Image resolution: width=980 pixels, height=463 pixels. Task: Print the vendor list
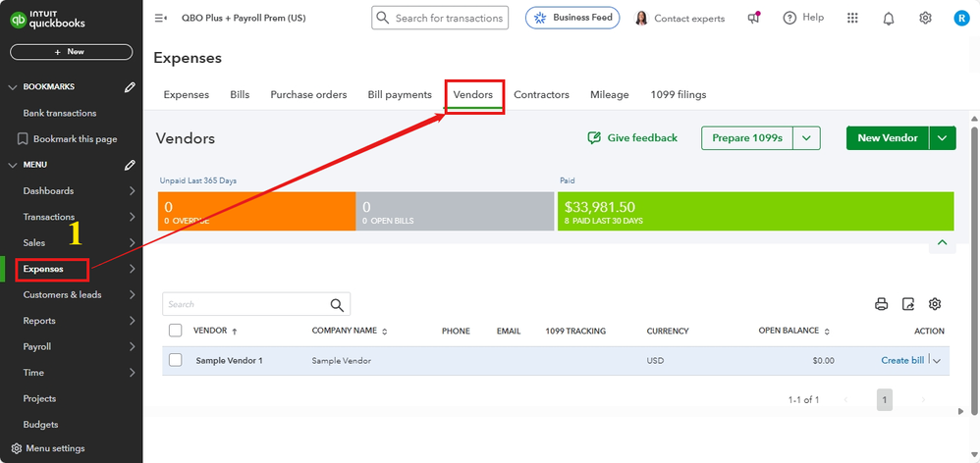pos(882,304)
